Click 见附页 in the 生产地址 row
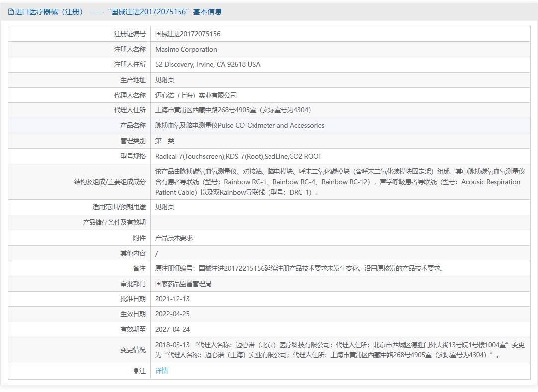538x392 pixels. [x=165, y=80]
